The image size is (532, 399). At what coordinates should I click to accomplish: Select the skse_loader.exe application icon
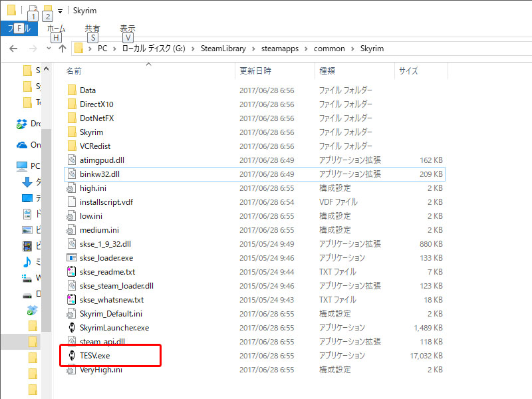tap(72, 258)
